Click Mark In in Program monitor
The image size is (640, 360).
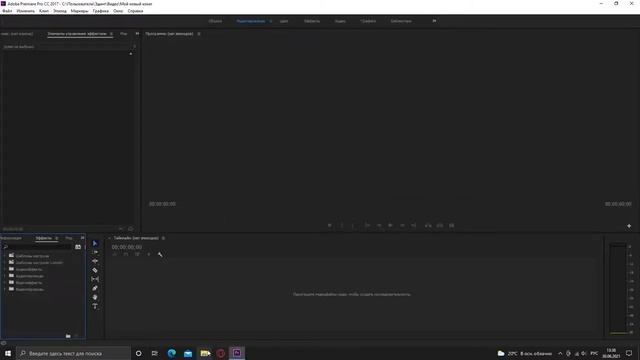[x=342, y=225]
